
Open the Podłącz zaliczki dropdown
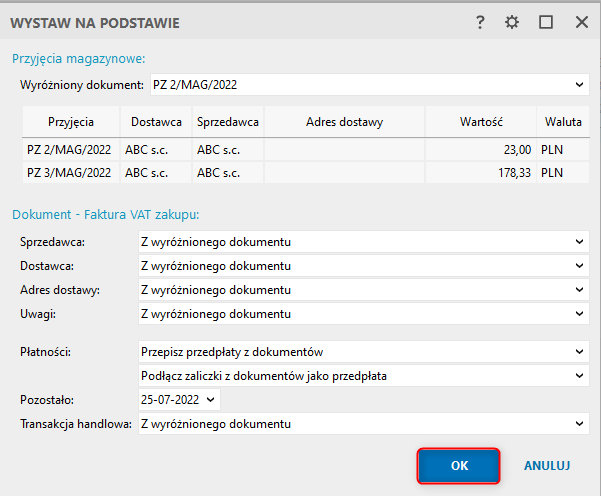580,376
